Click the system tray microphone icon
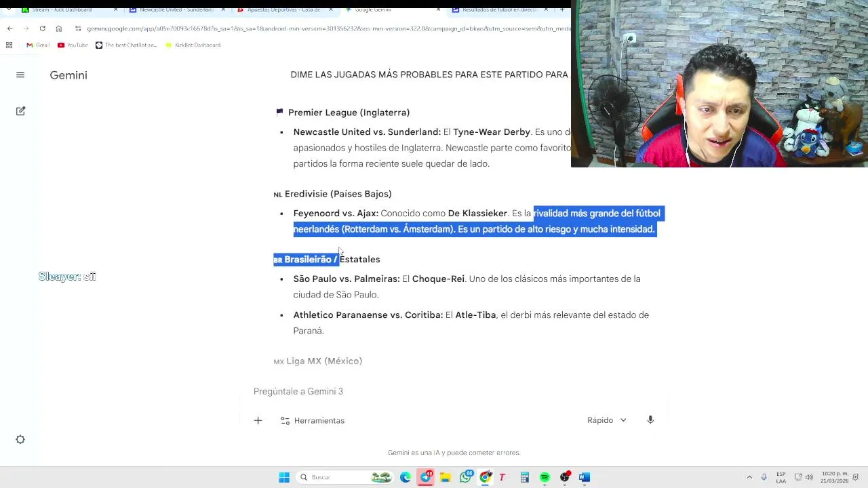 [764, 477]
